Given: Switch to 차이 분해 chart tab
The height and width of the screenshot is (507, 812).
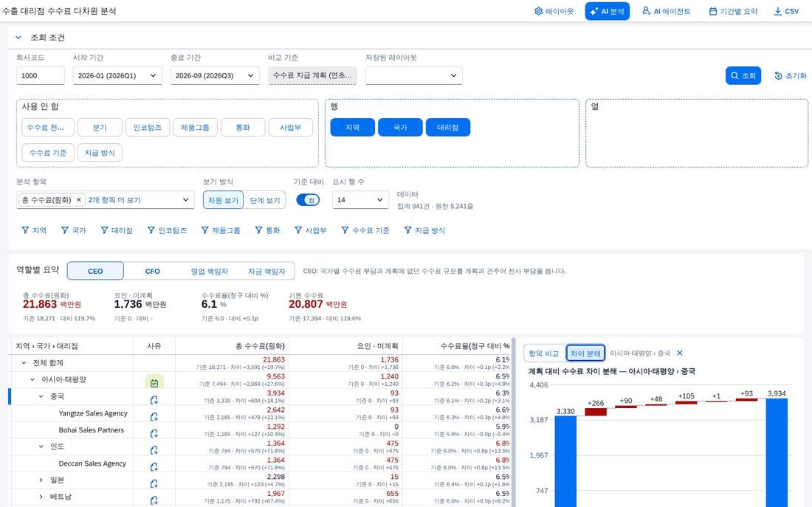Looking at the screenshot, I should coord(585,353).
